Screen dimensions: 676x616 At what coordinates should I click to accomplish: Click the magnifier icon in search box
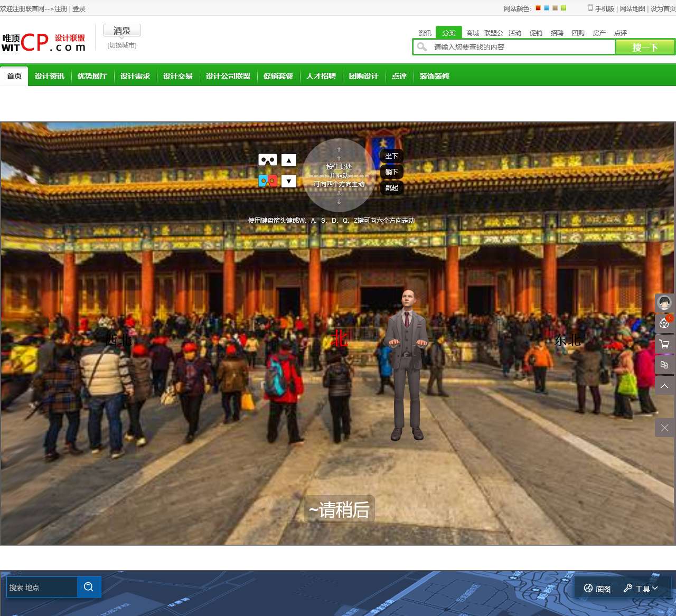pos(422,47)
